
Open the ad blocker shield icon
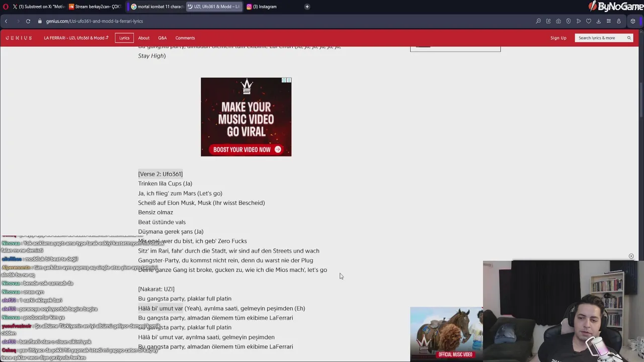569,21
